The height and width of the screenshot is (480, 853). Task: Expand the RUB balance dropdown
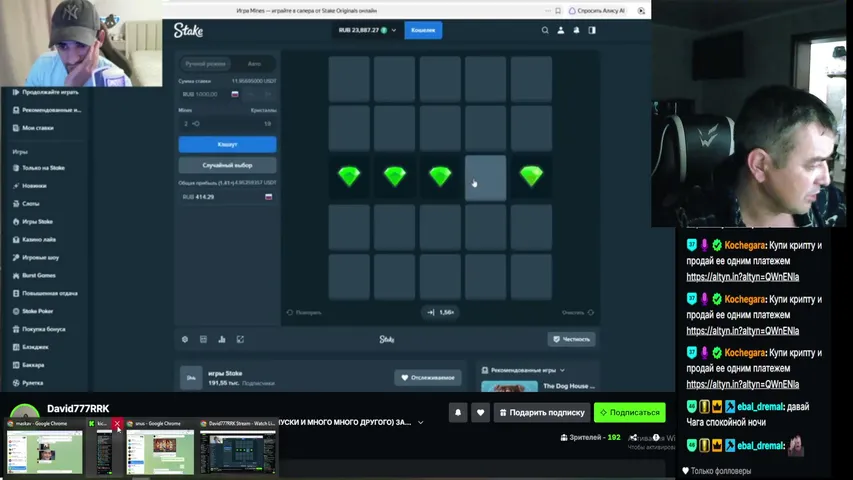point(394,30)
